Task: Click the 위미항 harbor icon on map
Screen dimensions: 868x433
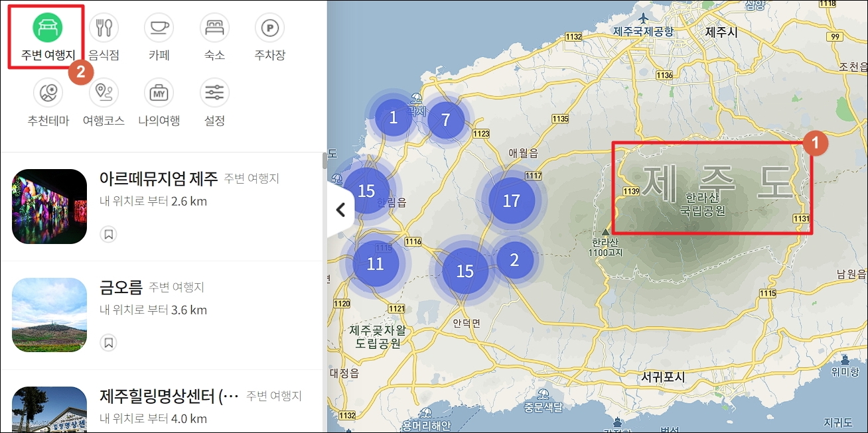Action: point(845,360)
